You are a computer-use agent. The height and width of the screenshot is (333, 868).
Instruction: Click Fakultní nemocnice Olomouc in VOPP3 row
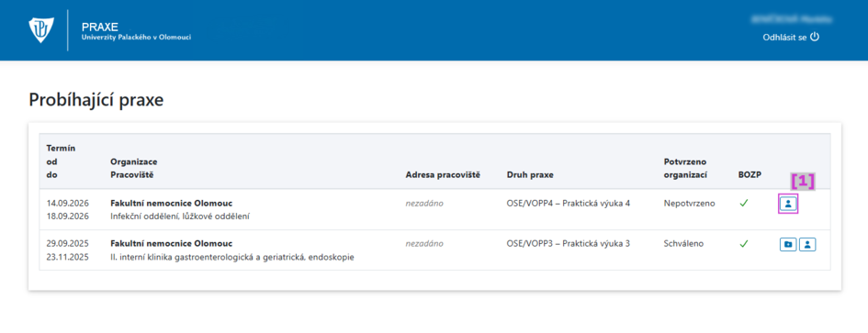tap(171, 243)
